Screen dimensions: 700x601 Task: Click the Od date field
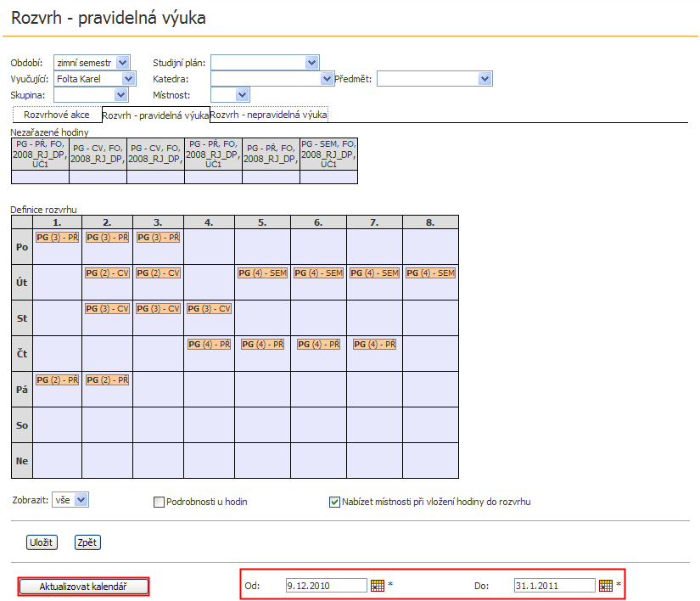[x=327, y=586]
